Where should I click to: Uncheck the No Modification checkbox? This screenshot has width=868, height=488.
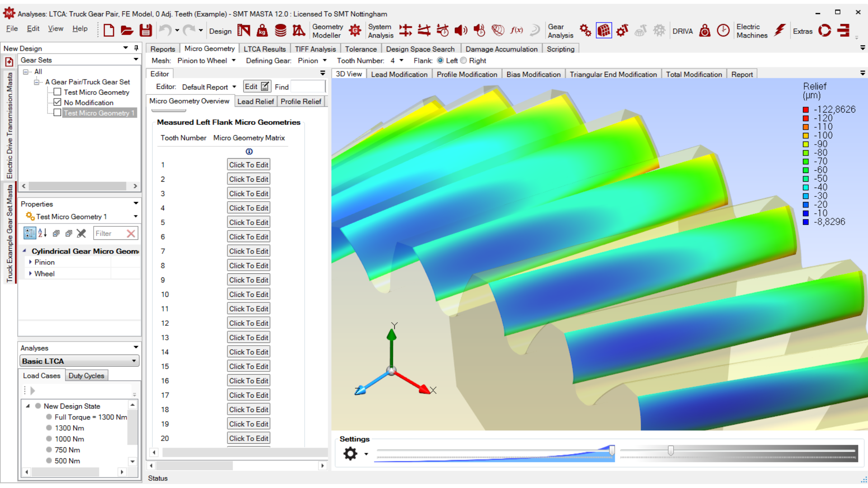click(57, 102)
